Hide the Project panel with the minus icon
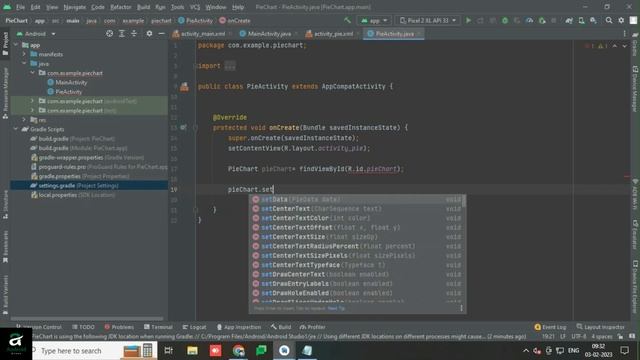Viewport: 640px width, 360px height. [161, 34]
